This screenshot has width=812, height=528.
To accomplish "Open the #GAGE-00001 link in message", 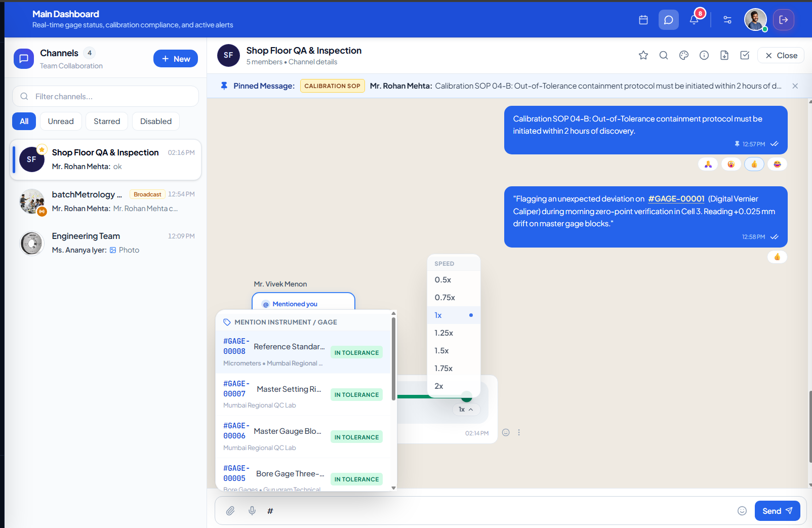I will click(676, 199).
